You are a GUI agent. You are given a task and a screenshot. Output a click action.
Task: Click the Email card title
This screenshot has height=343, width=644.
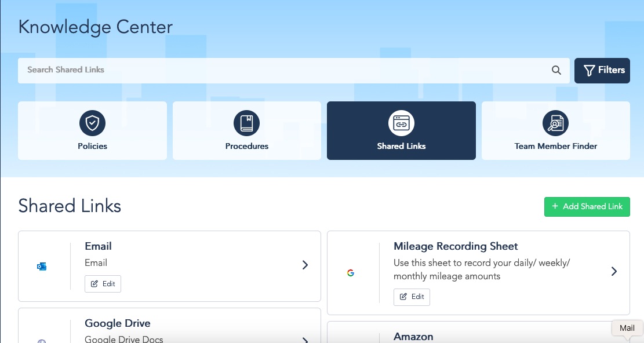tap(98, 246)
